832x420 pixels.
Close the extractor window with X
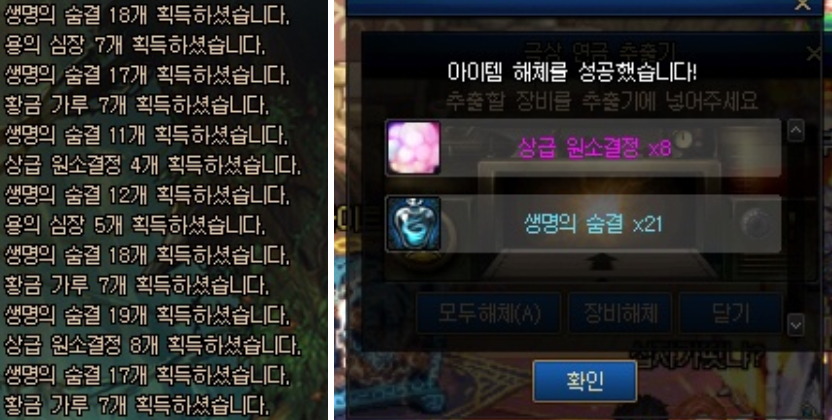813,53
